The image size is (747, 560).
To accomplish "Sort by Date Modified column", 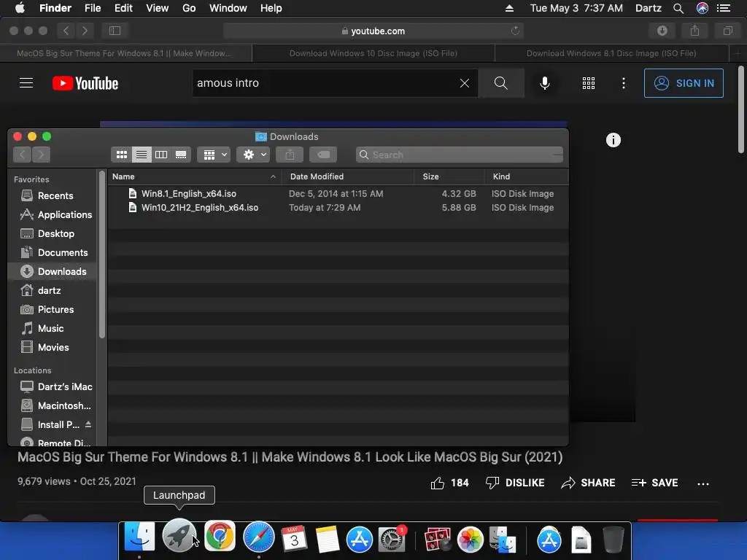I will (x=348, y=176).
